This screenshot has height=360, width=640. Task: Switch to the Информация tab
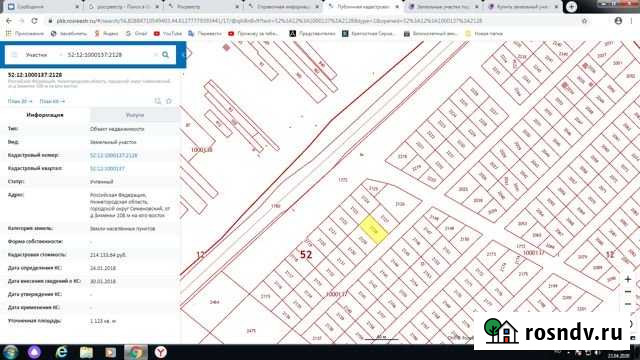coord(45,115)
